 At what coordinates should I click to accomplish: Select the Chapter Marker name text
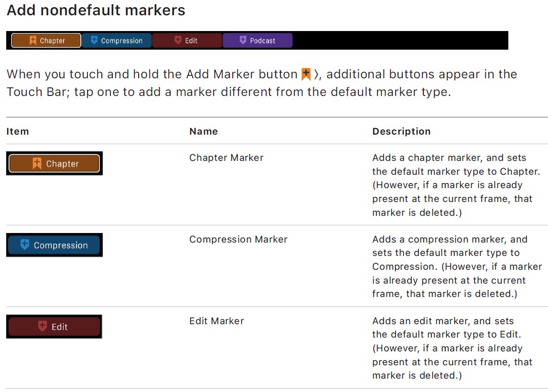click(x=226, y=158)
